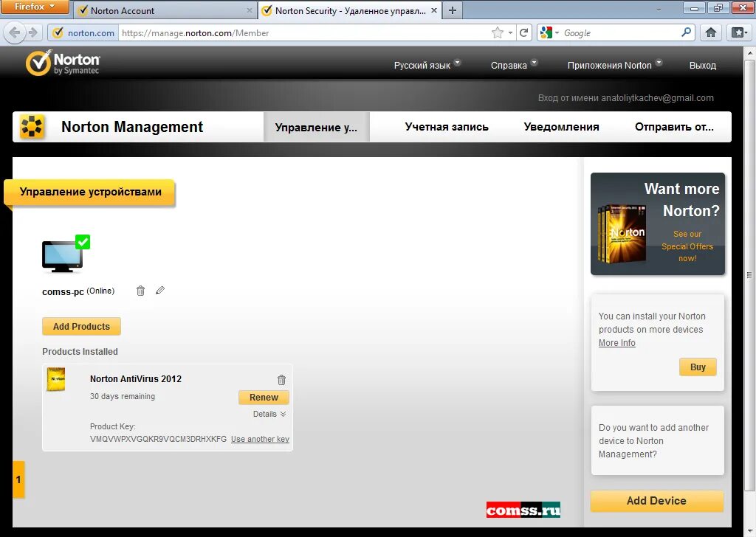The width and height of the screenshot is (756, 537).
Task: Rename comss-pc using the pencil icon
Action: tap(160, 290)
